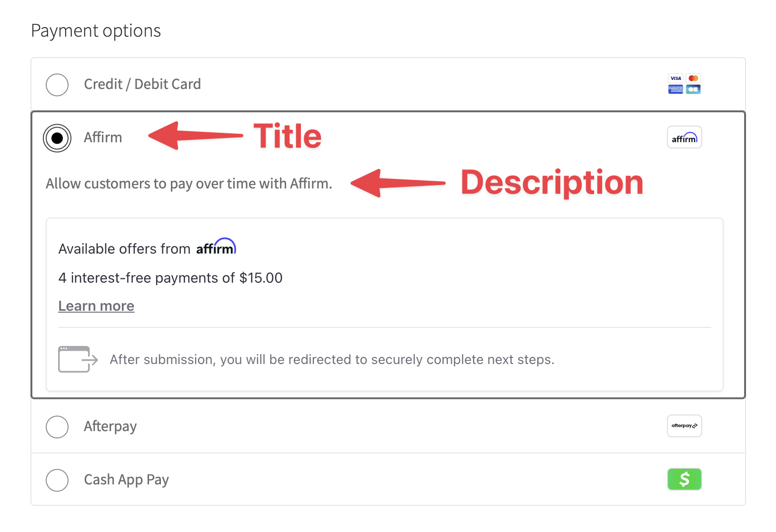Click the Mastercard icon
The width and height of the screenshot is (776, 532).
[x=693, y=78]
